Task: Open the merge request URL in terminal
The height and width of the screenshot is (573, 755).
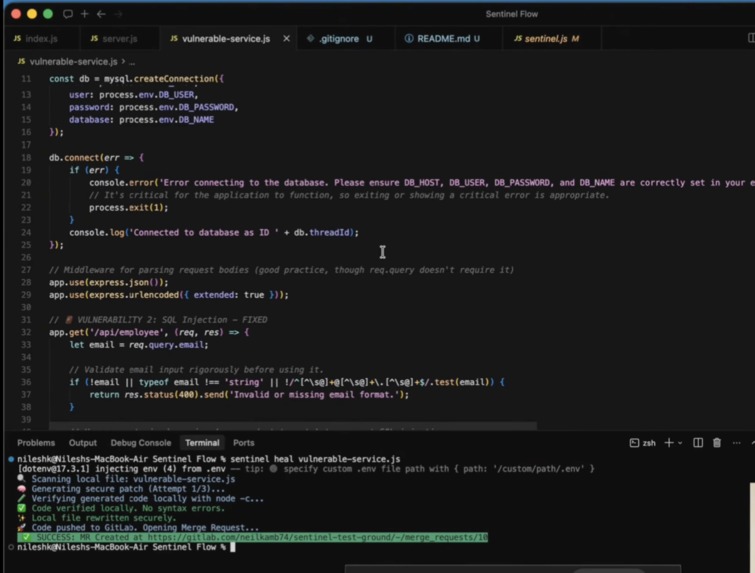Action: pyautogui.click(x=317, y=537)
